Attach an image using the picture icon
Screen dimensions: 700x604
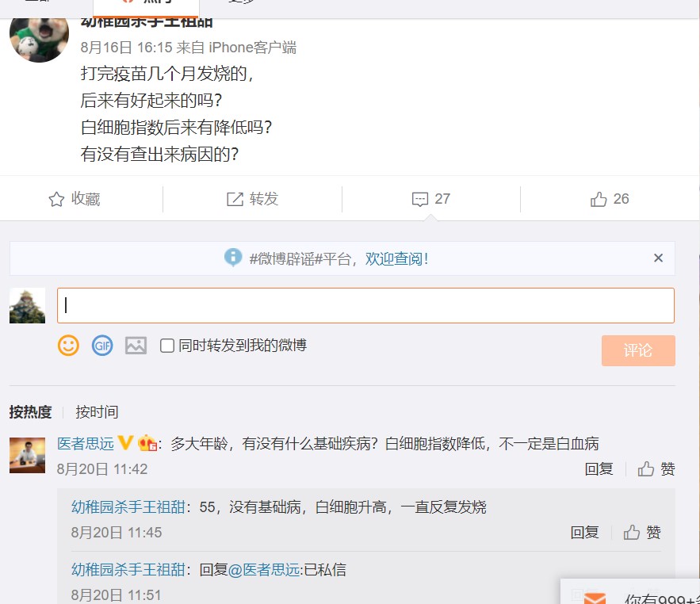tap(136, 346)
